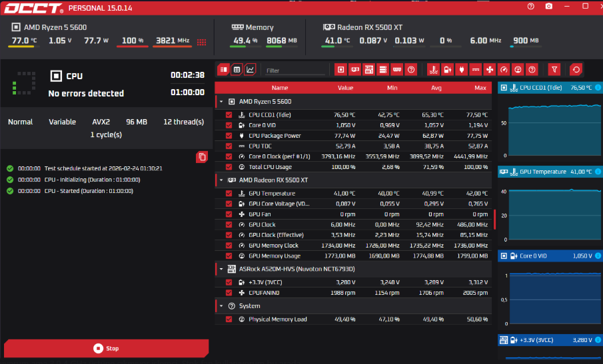Toggle the temperature sensor type filter
This screenshot has width=603, height=364.
(433, 69)
